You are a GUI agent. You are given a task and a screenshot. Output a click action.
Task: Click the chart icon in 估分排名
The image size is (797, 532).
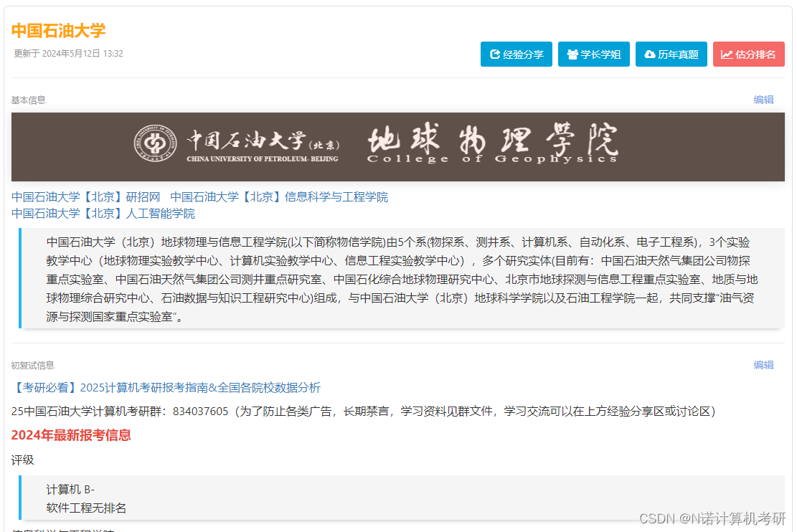pos(727,54)
